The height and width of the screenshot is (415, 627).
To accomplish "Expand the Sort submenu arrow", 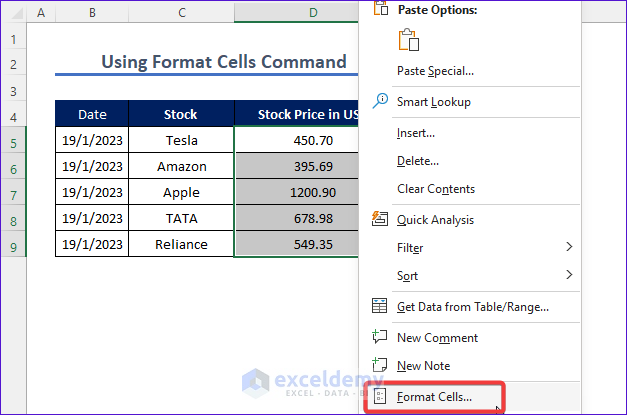I will tap(569, 275).
